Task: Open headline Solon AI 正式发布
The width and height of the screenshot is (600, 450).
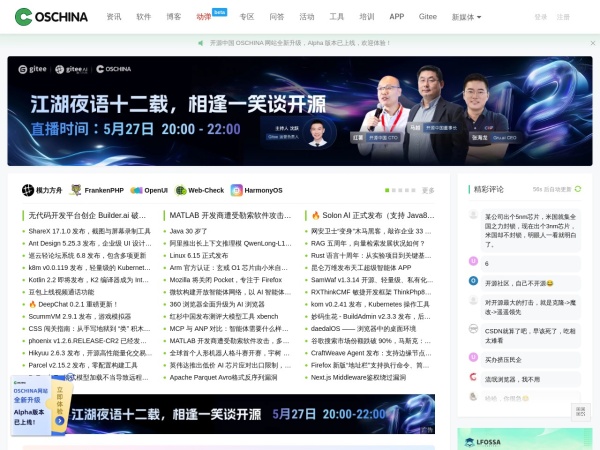Action: click(x=373, y=215)
